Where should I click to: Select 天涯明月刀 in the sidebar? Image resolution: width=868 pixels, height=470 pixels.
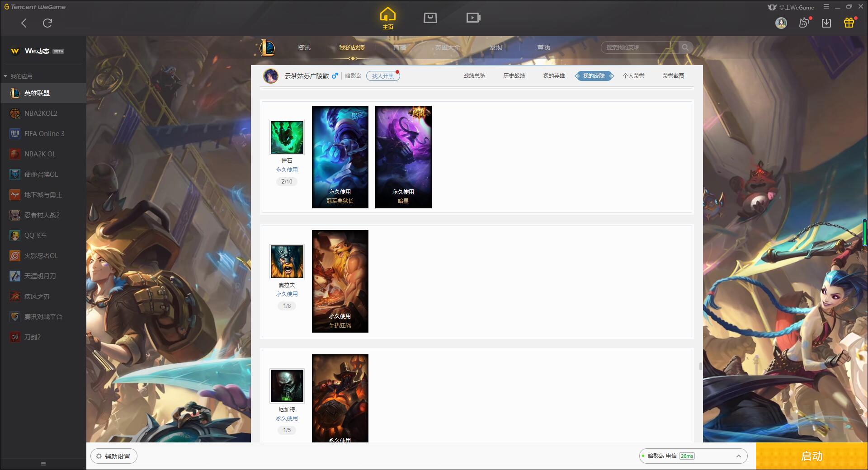tap(43, 276)
